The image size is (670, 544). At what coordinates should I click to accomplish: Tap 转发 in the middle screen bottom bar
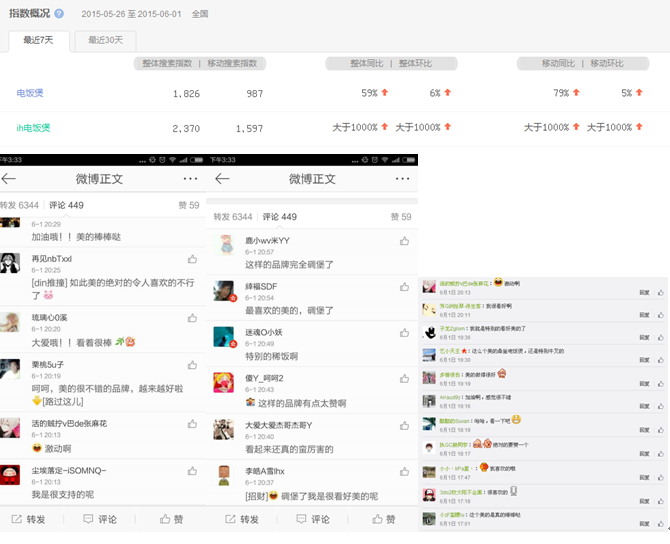[x=242, y=519]
